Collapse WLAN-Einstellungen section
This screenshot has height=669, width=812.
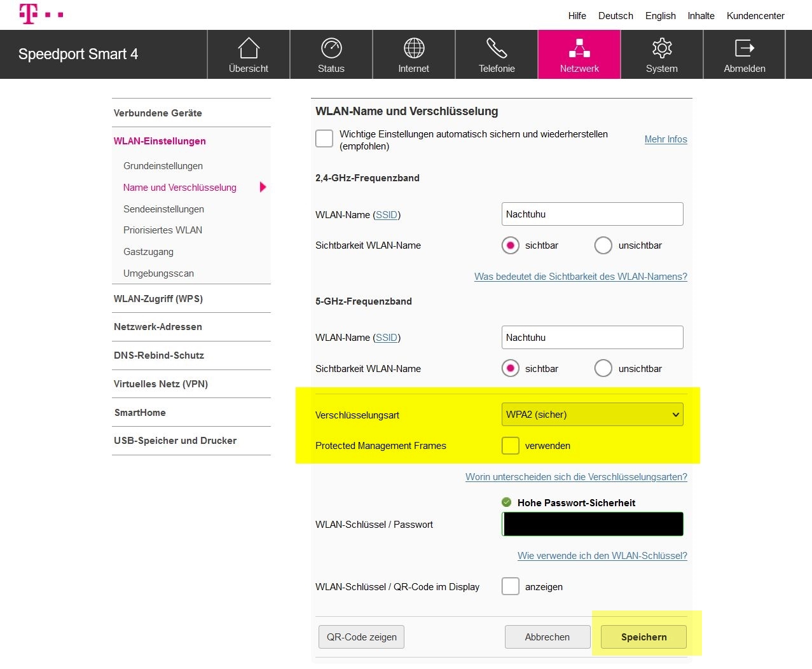(x=191, y=141)
